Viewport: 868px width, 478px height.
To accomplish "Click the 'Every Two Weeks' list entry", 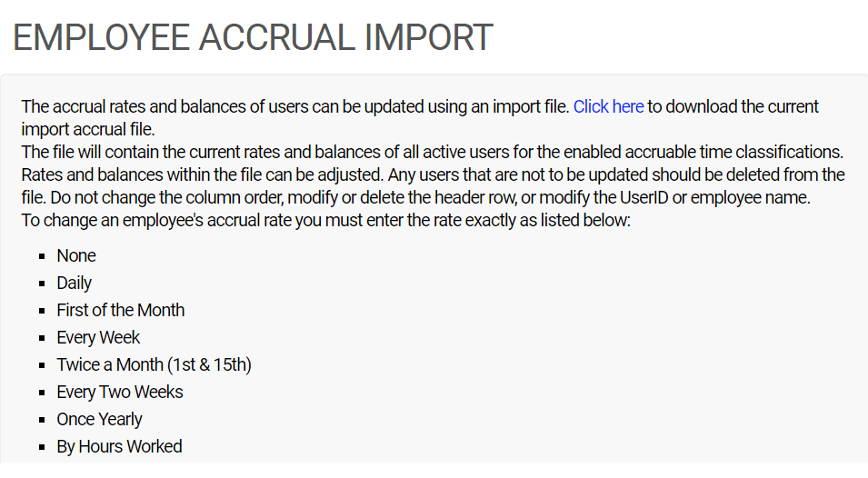I will pos(120,392).
